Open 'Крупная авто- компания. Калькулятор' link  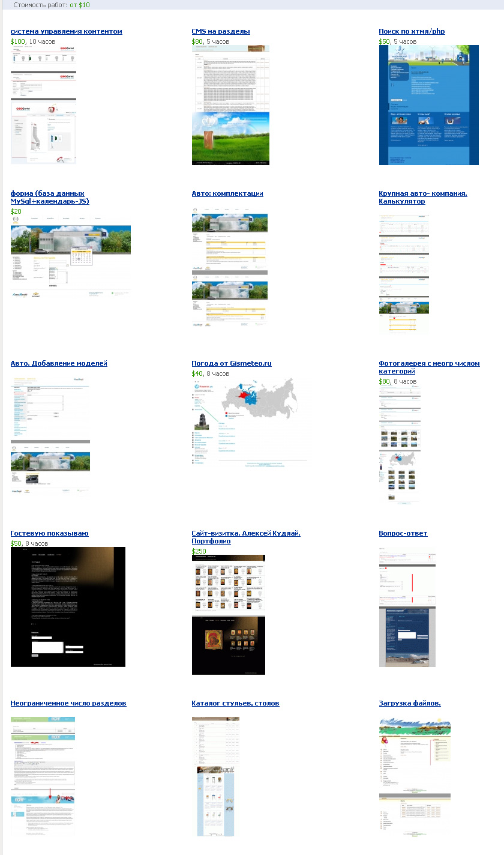tap(423, 198)
